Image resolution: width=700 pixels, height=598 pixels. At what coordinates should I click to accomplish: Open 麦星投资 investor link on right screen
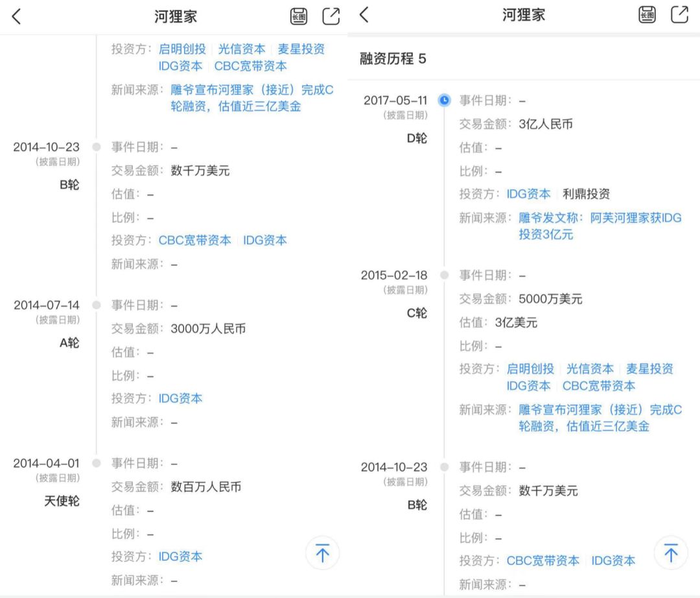point(649,369)
